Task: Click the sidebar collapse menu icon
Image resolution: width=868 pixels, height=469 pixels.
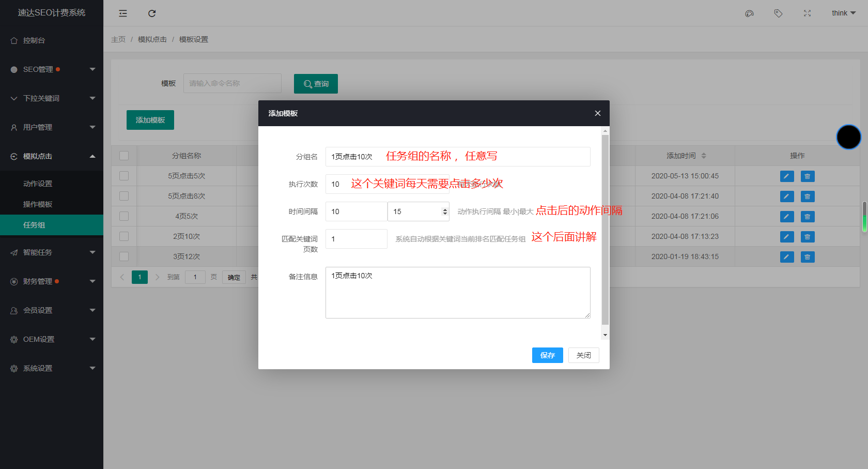Action: coord(123,13)
